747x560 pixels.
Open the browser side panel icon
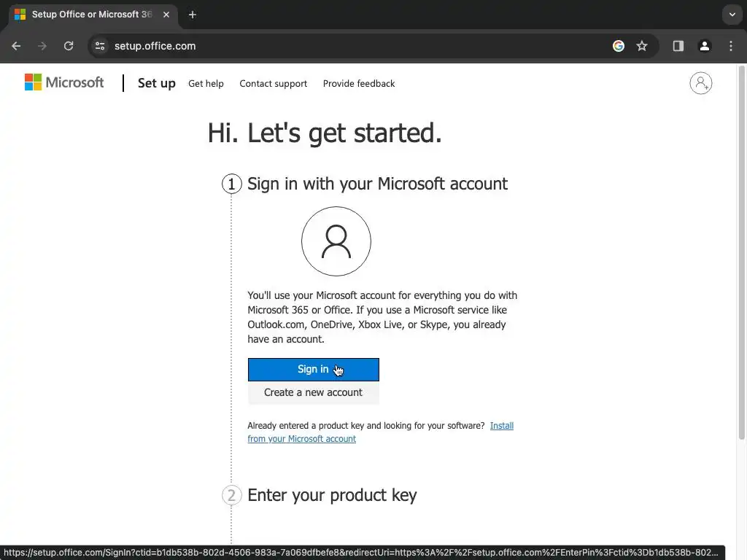pyautogui.click(x=678, y=46)
